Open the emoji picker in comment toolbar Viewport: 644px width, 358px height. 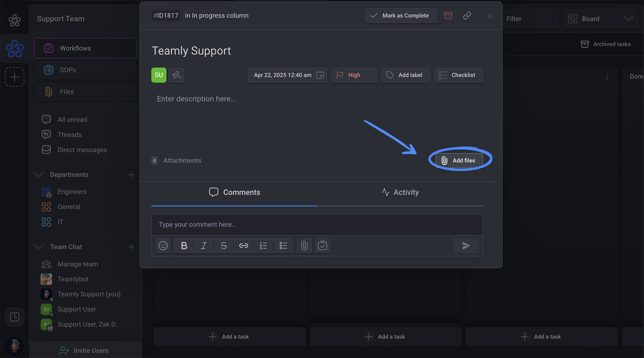click(x=163, y=246)
